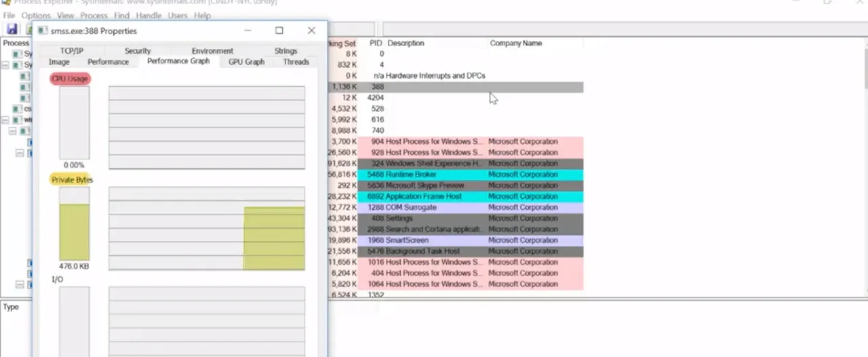Image resolution: width=868 pixels, height=357 pixels.
Task: Click the Private Bytes history graph
Action: [x=207, y=229]
